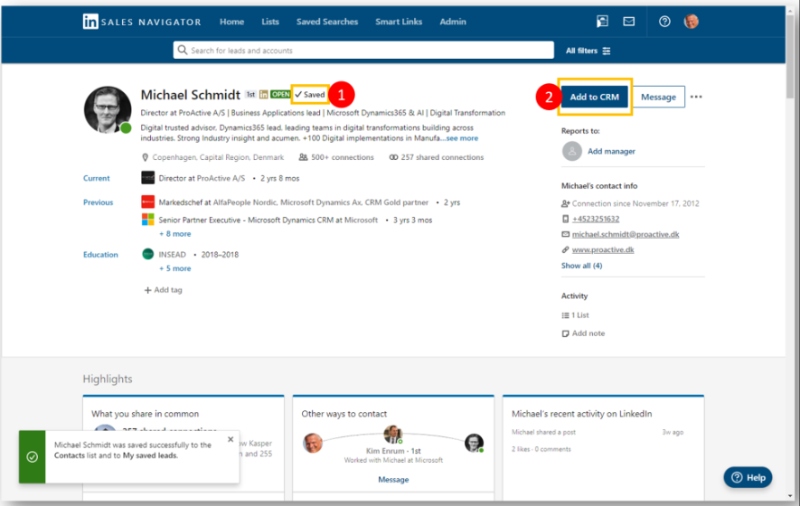Click the Help floating button

[748, 477]
